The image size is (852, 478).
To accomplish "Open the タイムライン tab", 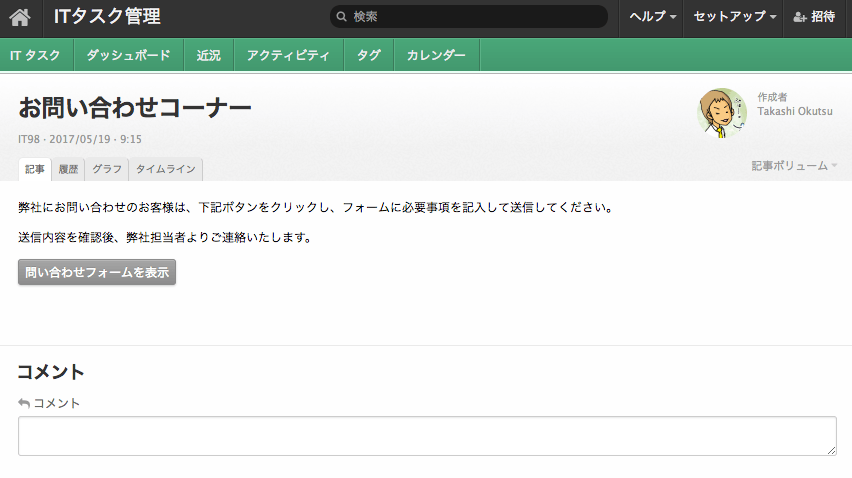I will pos(166,169).
